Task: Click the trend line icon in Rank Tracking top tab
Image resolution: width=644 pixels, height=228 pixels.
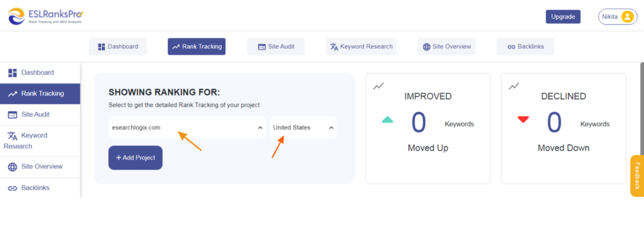Action: (x=176, y=46)
